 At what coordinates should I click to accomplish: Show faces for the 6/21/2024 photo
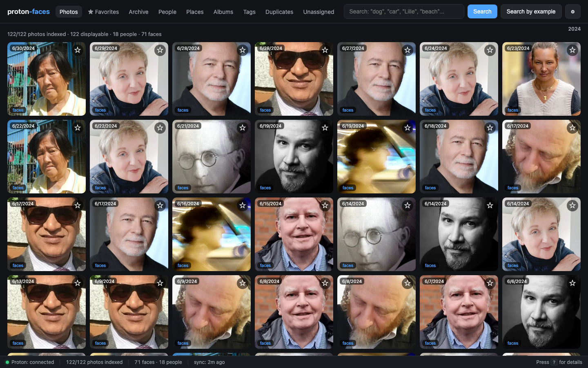183,188
